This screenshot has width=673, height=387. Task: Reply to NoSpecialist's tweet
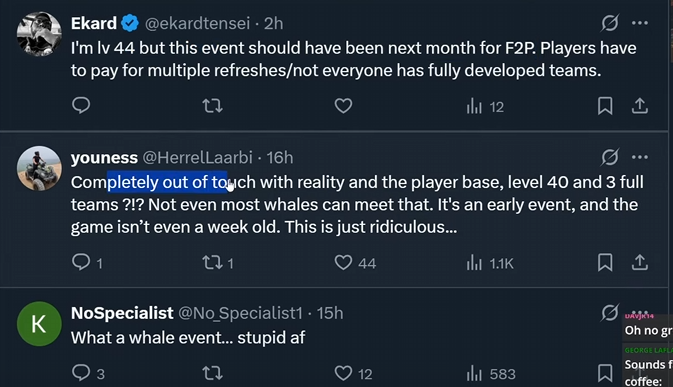(x=88, y=373)
